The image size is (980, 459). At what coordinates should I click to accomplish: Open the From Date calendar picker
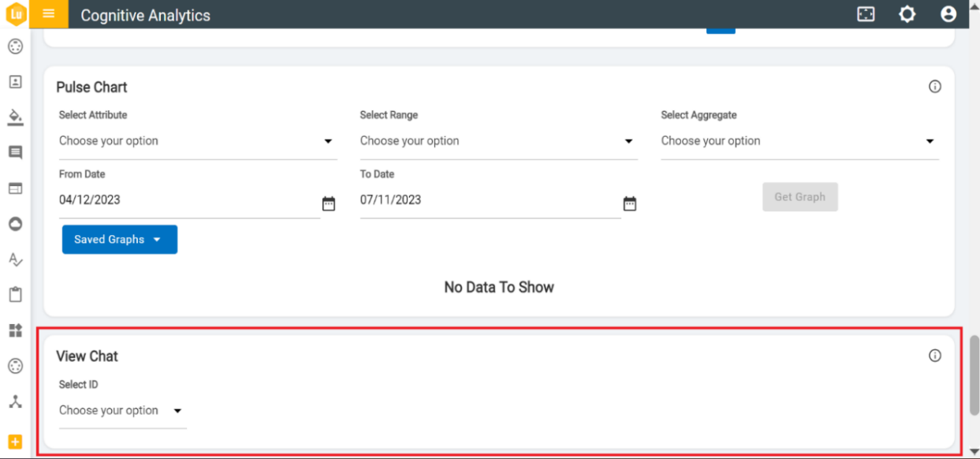(x=329, y=203)
